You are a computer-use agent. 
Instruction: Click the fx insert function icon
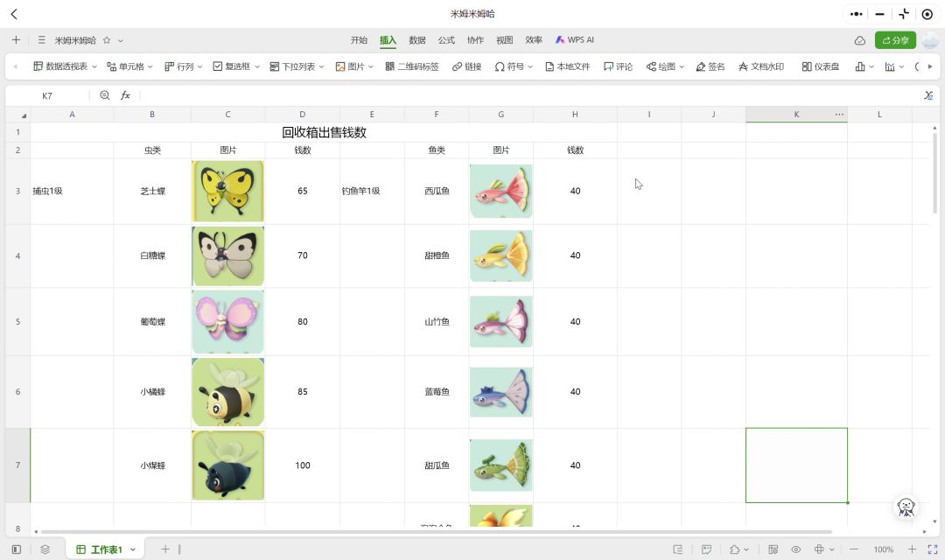point(125,95)
